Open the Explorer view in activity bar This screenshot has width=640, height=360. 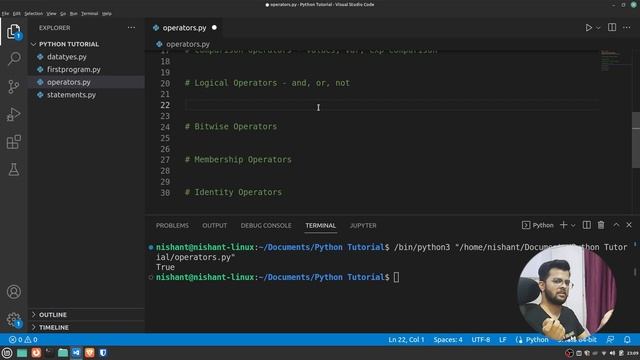point(13,31)
